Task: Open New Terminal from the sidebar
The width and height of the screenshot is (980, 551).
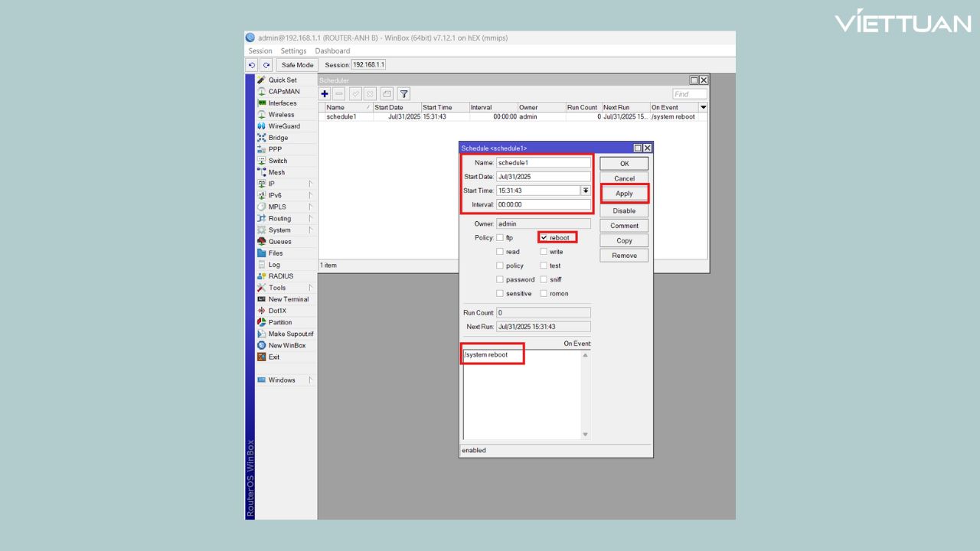Action: pyautogui.click(x=288, y=299)
